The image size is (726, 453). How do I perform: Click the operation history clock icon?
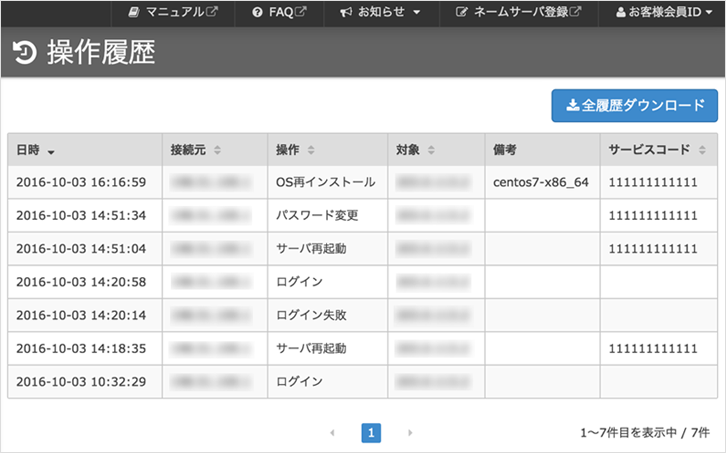tap(26, 53)
